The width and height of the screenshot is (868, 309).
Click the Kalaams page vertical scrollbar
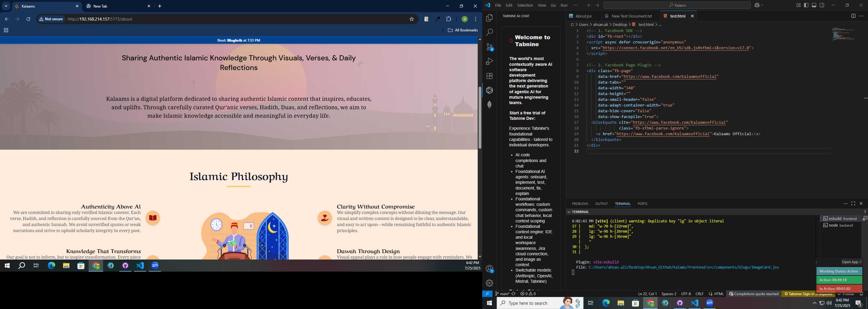[x=480, y=117]
